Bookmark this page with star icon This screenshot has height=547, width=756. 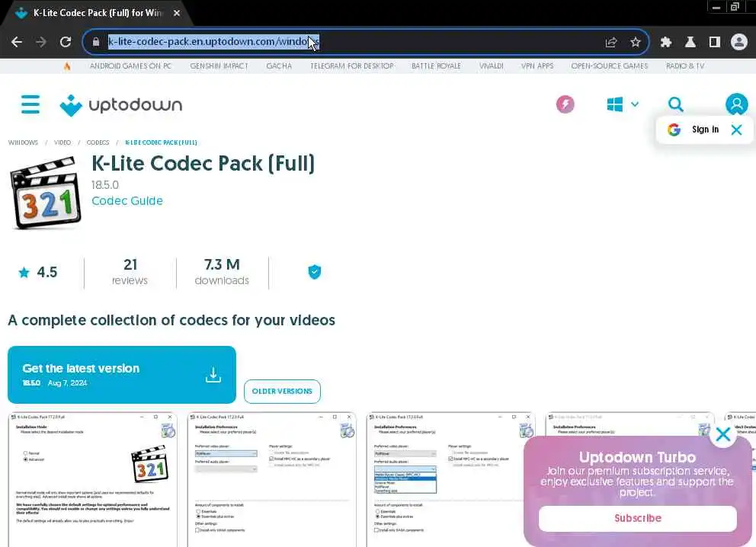636,42
